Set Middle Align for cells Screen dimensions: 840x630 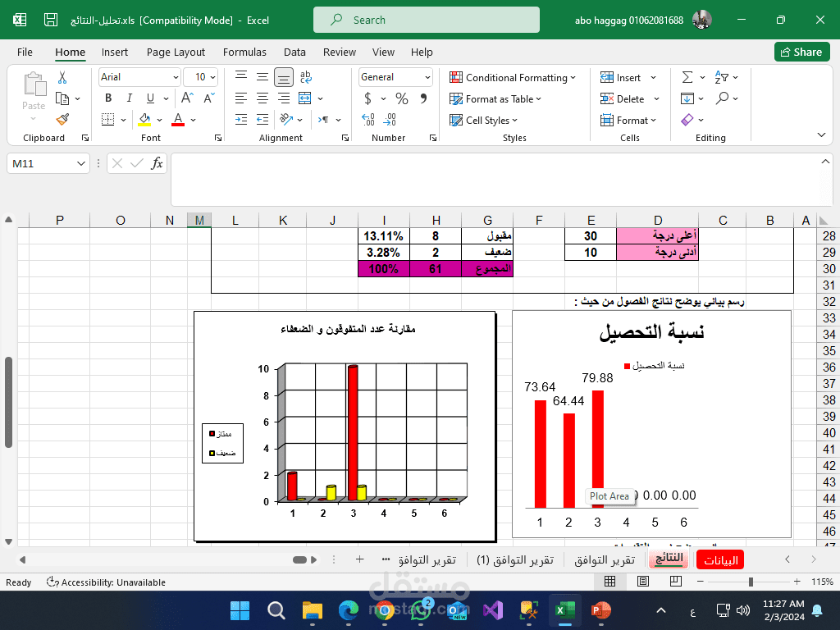262,76
